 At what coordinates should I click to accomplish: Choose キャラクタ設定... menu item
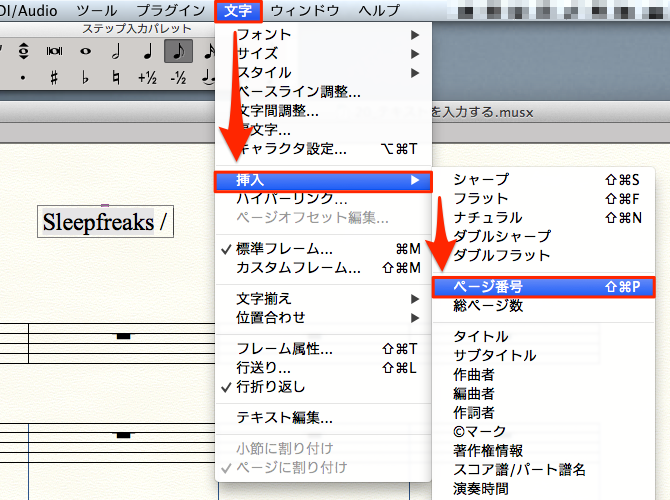(x=323, y=149)
